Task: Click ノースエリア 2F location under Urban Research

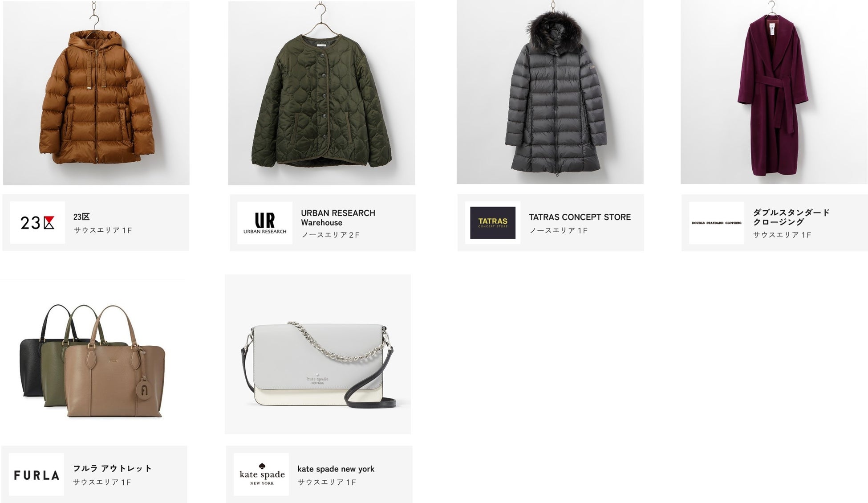Action: (330, 235)
